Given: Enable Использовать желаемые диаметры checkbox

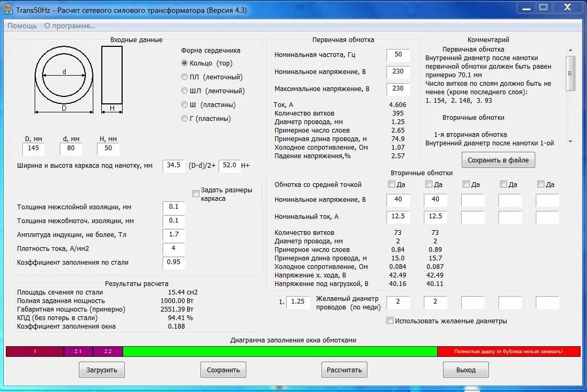Looking at the screenshot, I should click(x=390, y=321).
